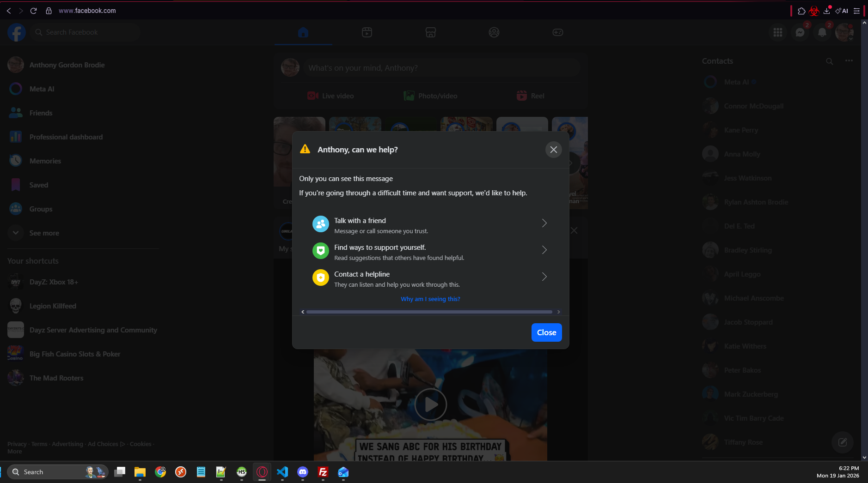
Task: Open the Marketplace tab
Action: tap(431, 32)
